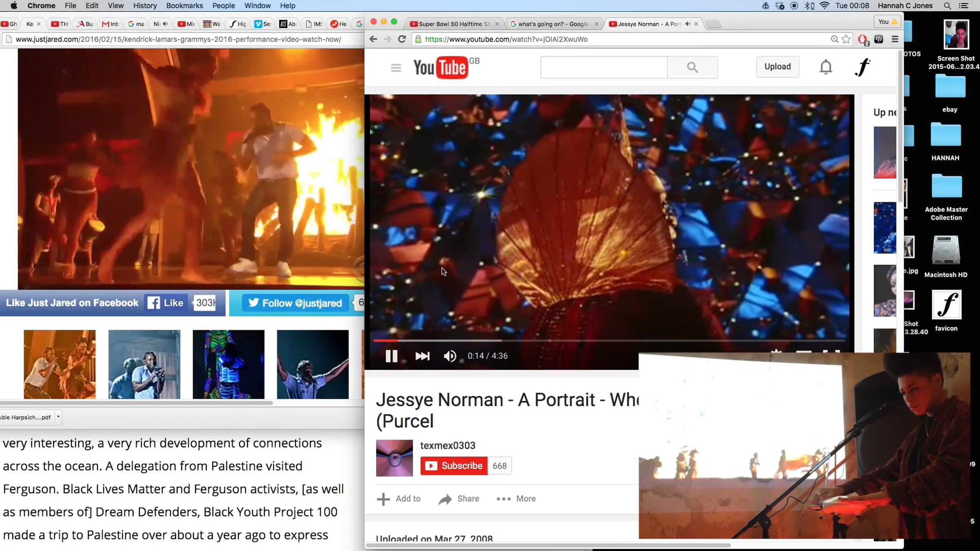The width and height of the screenshot is (980, 551).
Task: Mute audio on the Jessye Norman tab
Action: point(688,24)
